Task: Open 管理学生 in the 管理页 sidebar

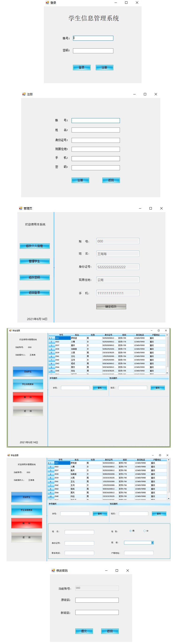Action: click(35, 261)
